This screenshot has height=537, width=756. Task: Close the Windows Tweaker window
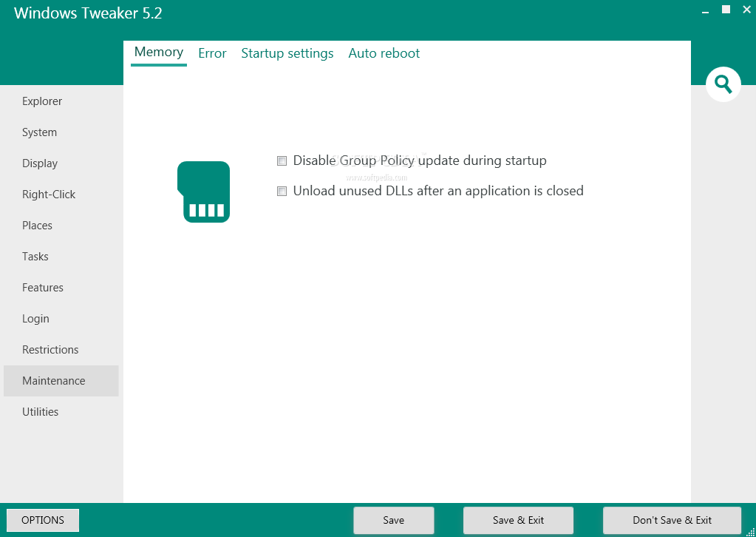coord(746,9)
